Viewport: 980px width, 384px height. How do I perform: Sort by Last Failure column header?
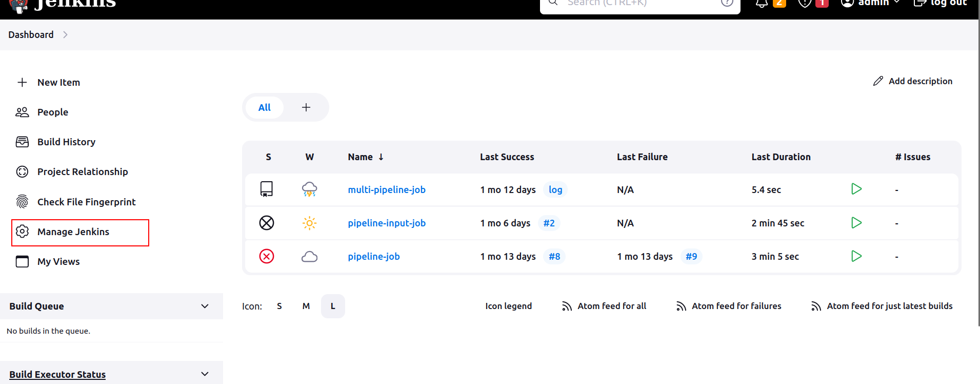coord(642,157)
